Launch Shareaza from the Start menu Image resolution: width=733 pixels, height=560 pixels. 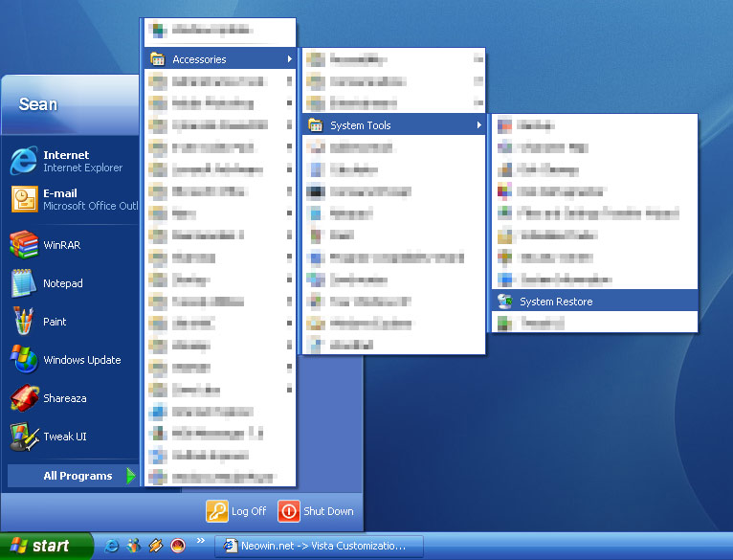pos(64,398)
